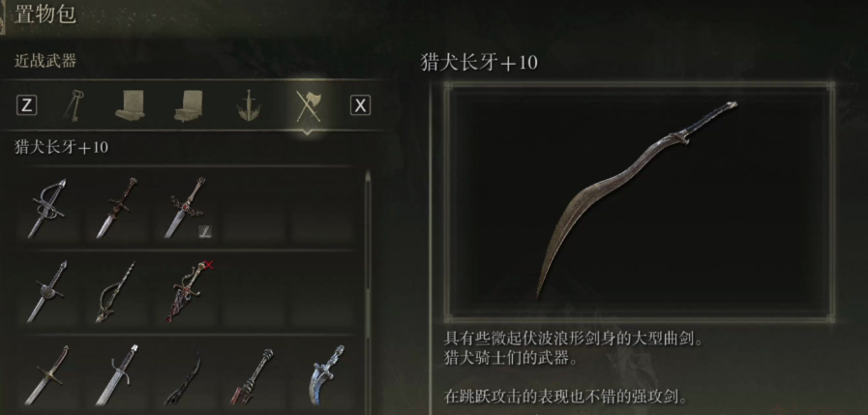
Task: Choose the round-guard sword in second row
Action: 47,291
